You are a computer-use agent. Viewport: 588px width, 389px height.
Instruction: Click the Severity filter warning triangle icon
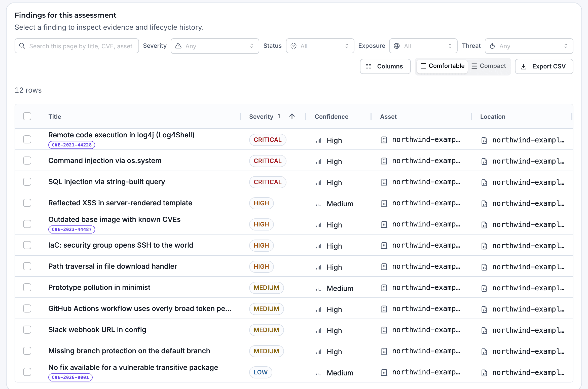coord(178,46)
